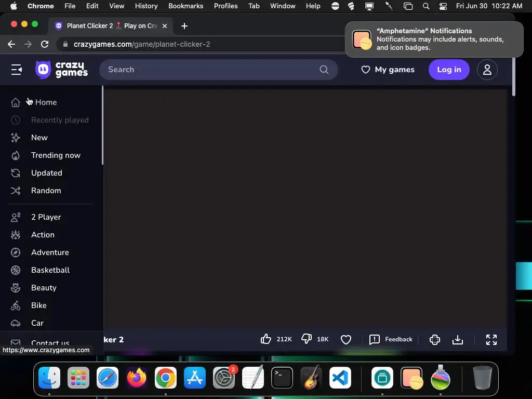Click the Beauty flower icon
The width and height of the screenshot is (532, 399).
(15, 288)
